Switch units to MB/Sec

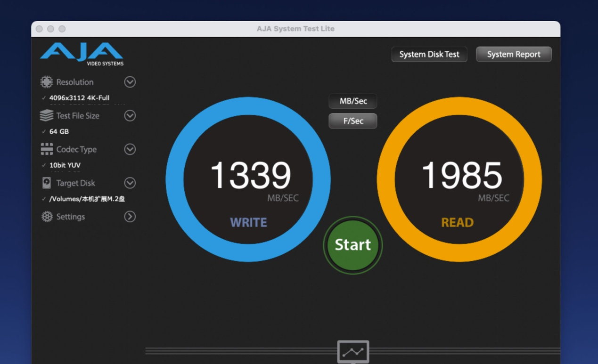[x=353, y=101]
